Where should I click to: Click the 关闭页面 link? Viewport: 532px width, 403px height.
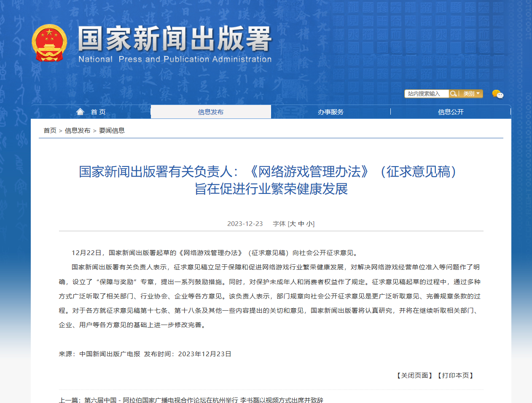pyautogui.click(x=415, y=375)
